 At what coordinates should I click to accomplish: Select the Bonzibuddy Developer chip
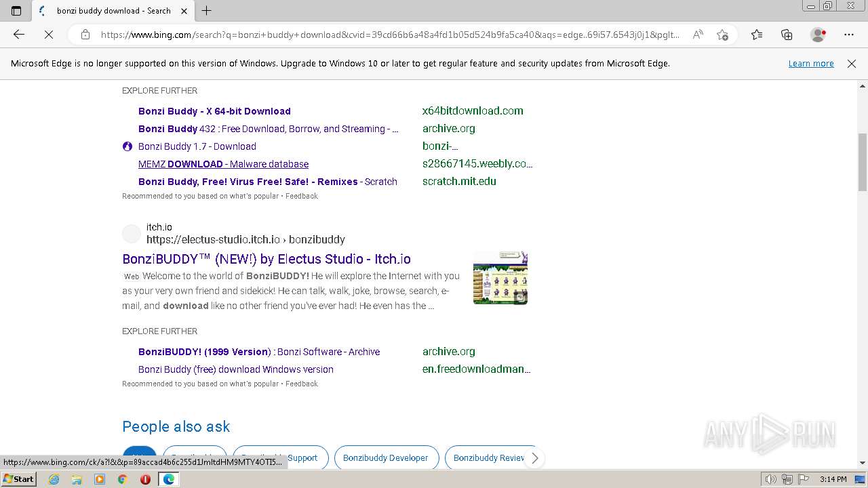(x=385, y=458)
